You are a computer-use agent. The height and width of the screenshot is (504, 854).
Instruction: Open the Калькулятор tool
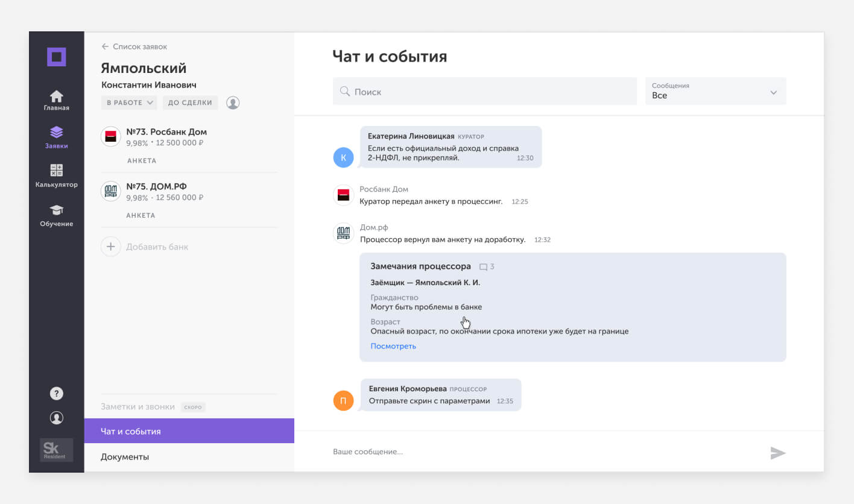point(57,176)
